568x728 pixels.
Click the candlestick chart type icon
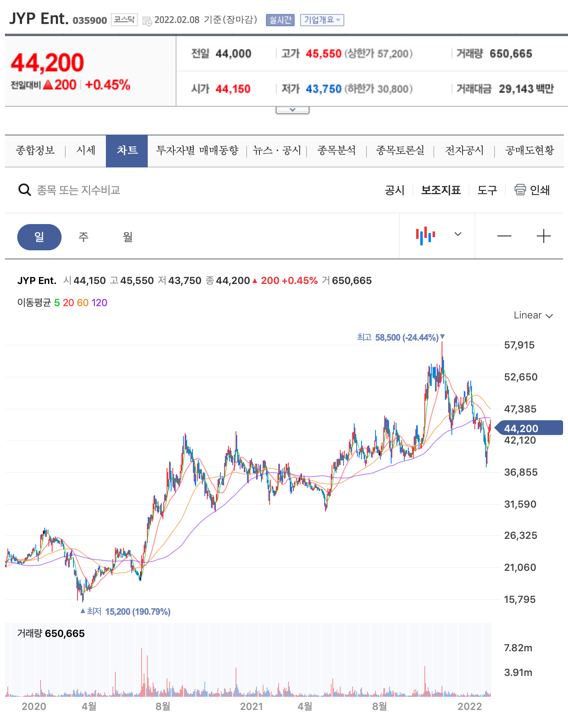(425, 236)
